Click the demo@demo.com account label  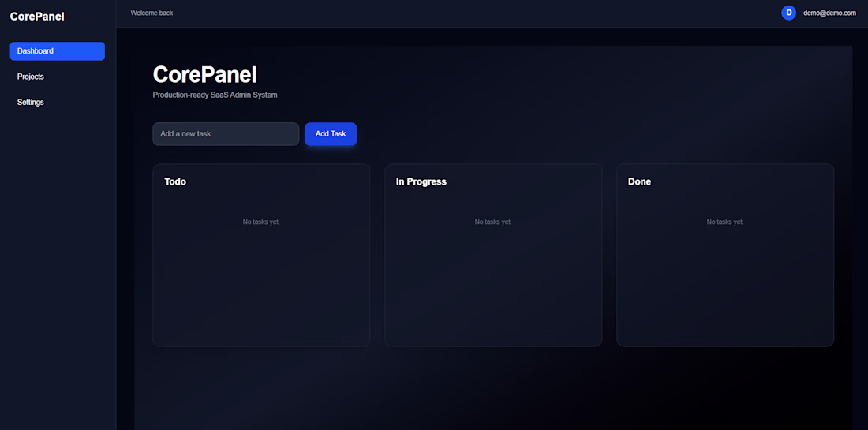point(829,13)
